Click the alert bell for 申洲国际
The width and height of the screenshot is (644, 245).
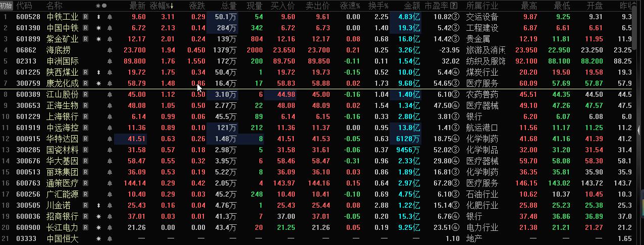coord(110,62)
